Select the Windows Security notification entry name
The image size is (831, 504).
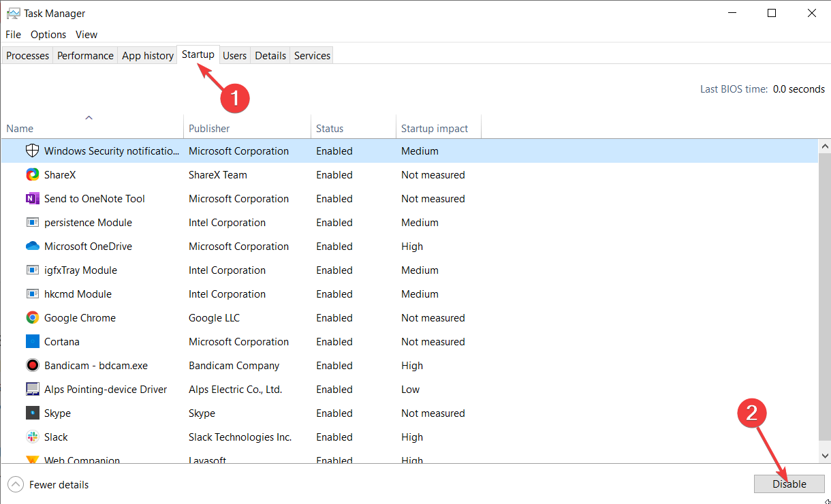(x=112, y=151)
